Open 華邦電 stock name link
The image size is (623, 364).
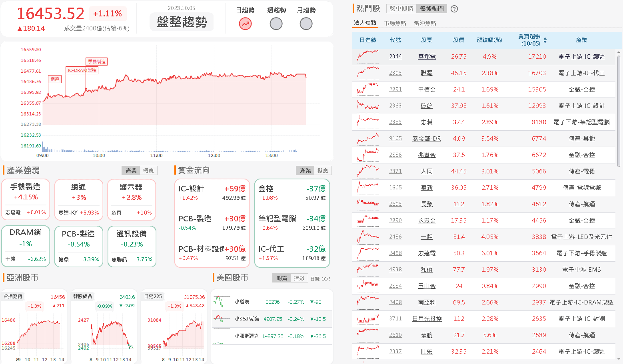coord(427,57)
